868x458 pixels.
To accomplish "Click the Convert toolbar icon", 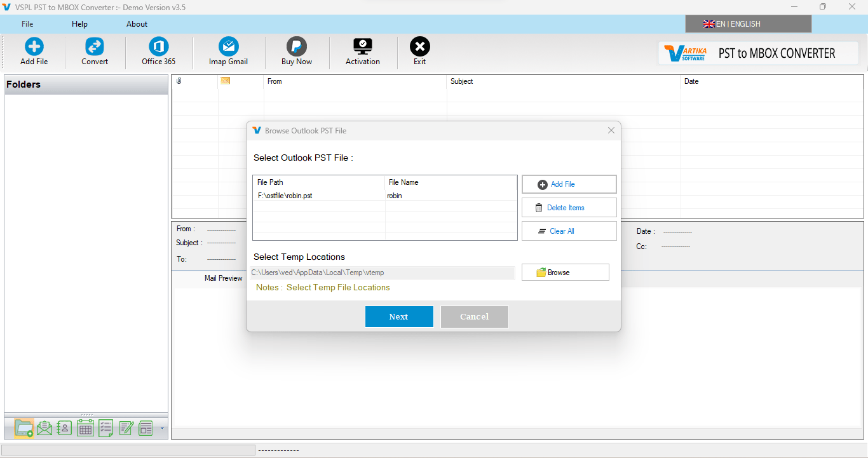I will click(95, 51).
